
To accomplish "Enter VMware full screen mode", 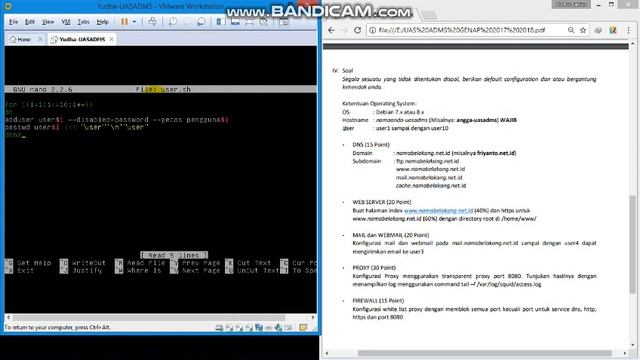I will [249, 22].
